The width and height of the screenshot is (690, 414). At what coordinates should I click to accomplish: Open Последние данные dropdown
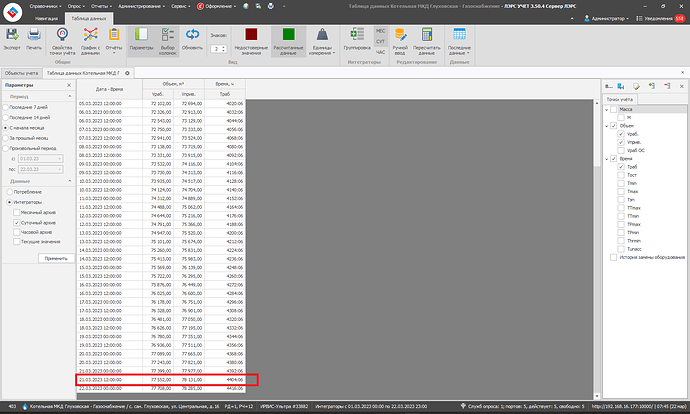[459, 40]
